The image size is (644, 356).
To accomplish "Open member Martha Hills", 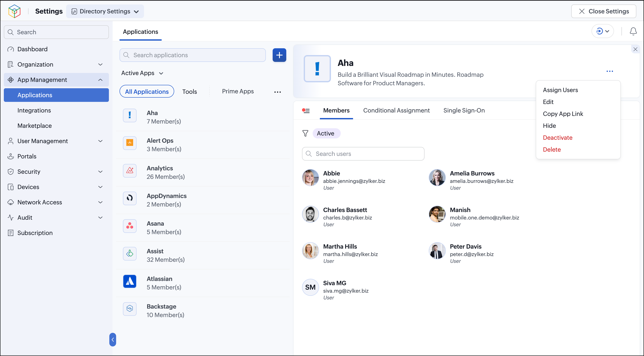I will pyautogui.click(x=340, y=246).
